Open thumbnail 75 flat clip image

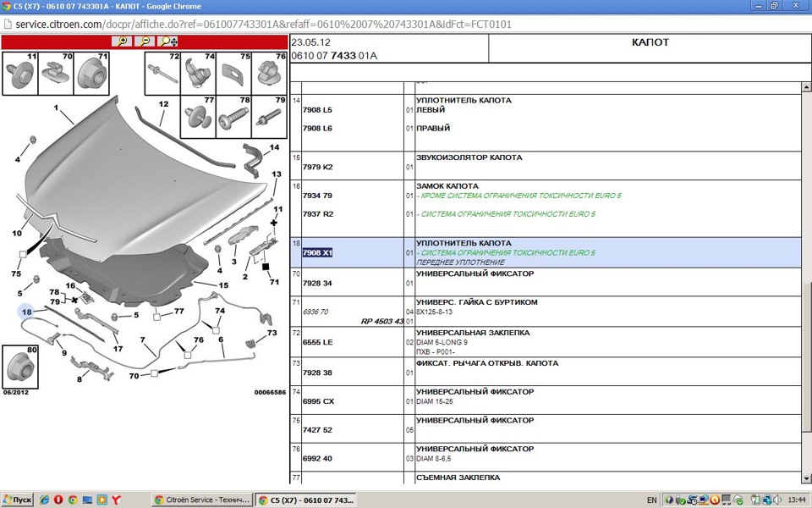[x=233, y=73]
